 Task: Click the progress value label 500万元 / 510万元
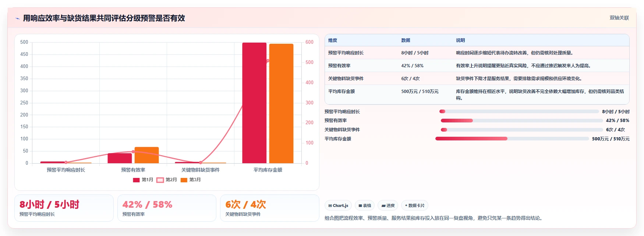coord(611,139)
